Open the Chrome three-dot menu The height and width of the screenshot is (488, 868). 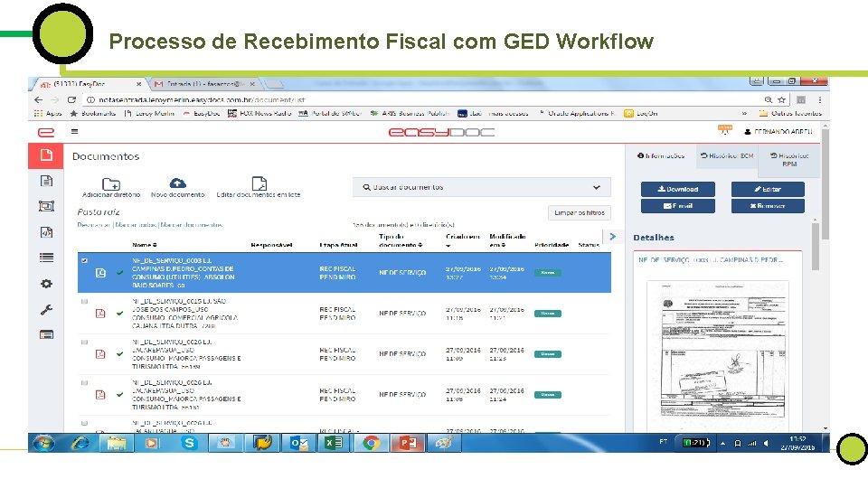click(x=820, y=100)
